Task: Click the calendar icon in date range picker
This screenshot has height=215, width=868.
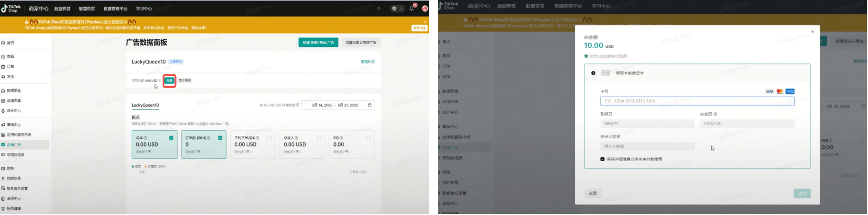Action: (370, 105)
